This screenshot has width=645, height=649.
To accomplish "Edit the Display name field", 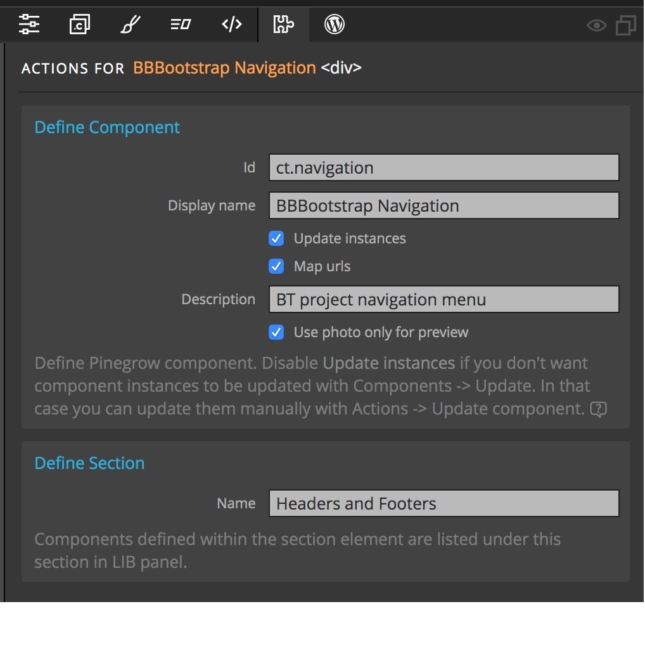I will (444, 205).
